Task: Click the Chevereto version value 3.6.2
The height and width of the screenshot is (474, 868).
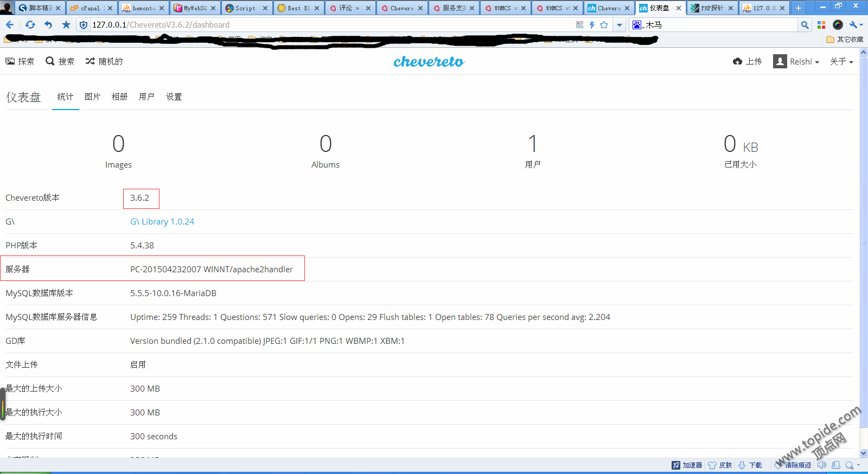Action: 139,197
